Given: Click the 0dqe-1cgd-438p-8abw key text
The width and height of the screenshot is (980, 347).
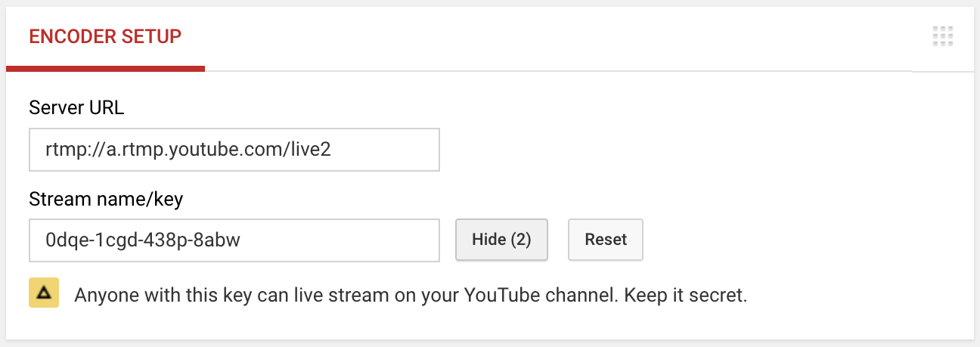Looking at the screenshot, I should click(147, 240).
